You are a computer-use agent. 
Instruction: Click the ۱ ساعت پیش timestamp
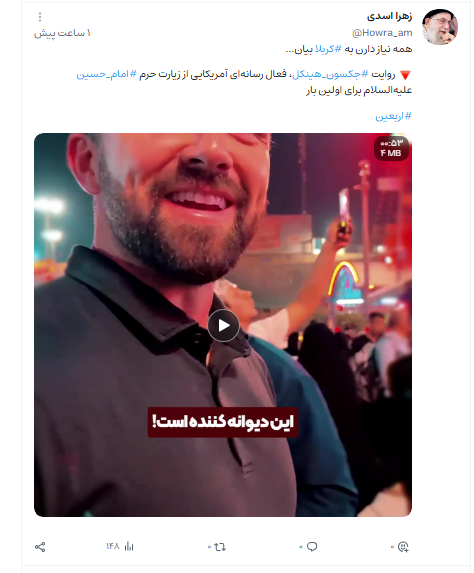[62, 33]
